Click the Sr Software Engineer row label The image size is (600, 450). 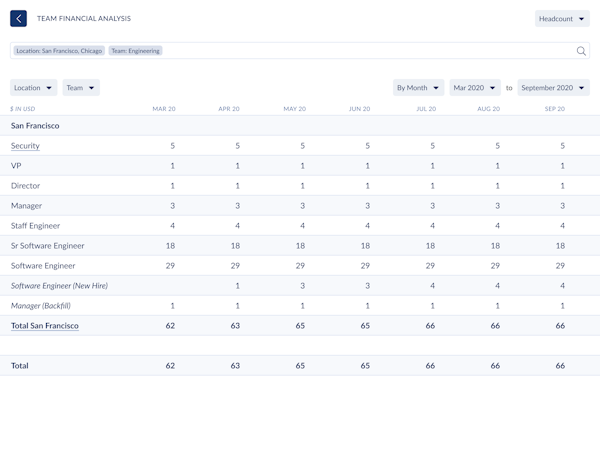[x=47, y=246]
